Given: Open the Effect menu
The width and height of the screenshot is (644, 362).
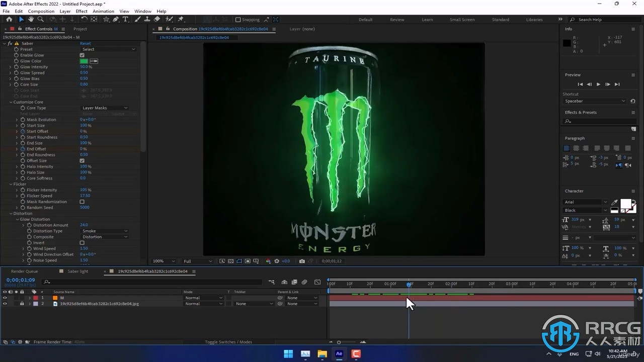Looking at the screenshot, I should tap(82, 11).
